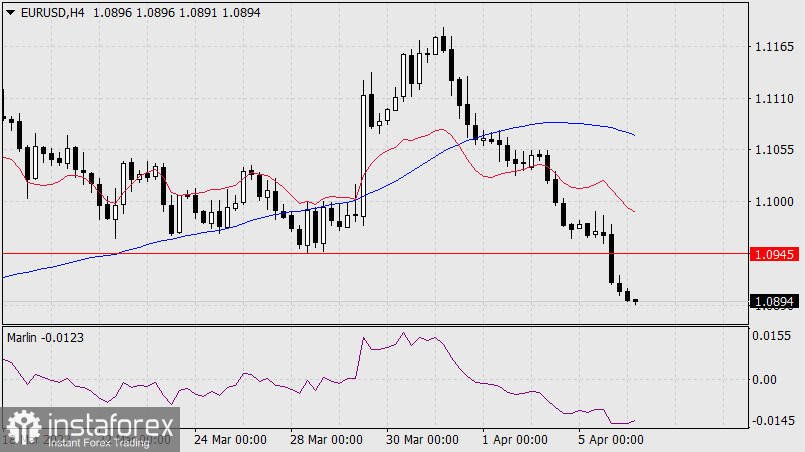Viewport: 805px width, 452px height.
Task: Click the Marlin -0.0123 indicator label
Action: 46,337
